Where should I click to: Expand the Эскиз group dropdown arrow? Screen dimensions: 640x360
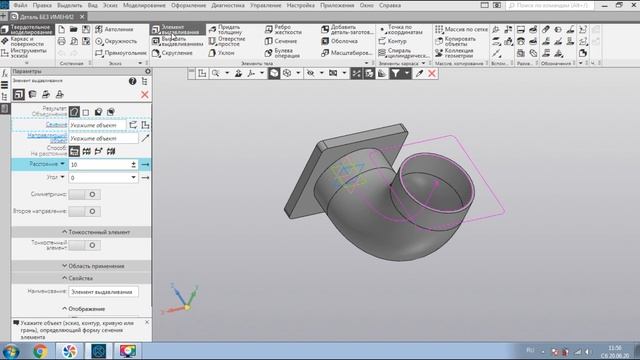[x=140, y=63]
